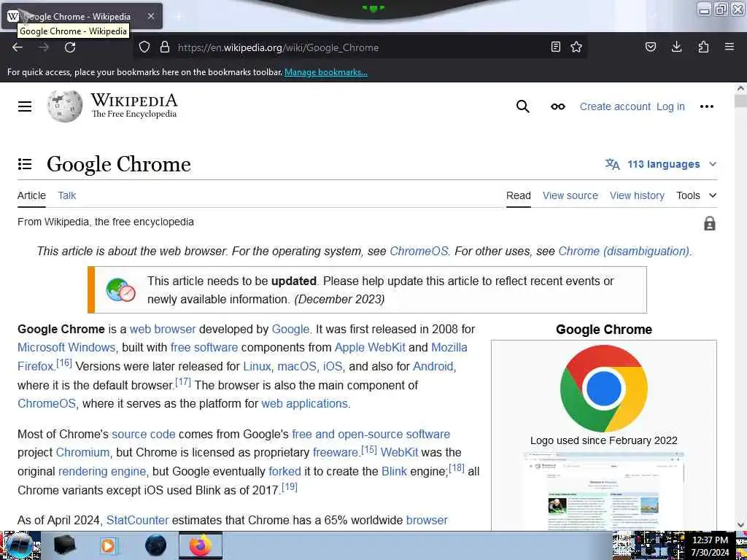Open Save to Pocket icon
Screen dimensions: 747x560
coord(651,47)
